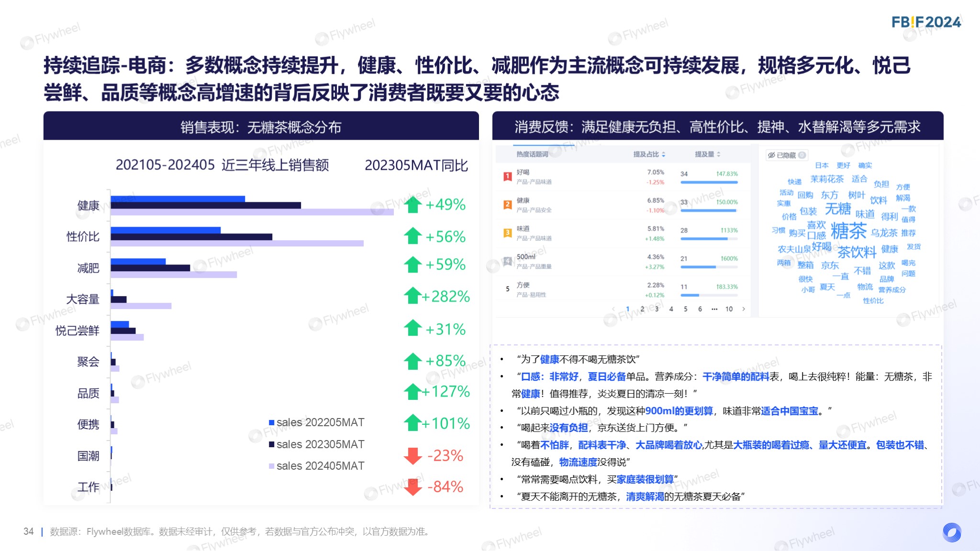Click the green up arrow beside +85%
Viewport: 980px width, 551px height.
coord(412,361)
